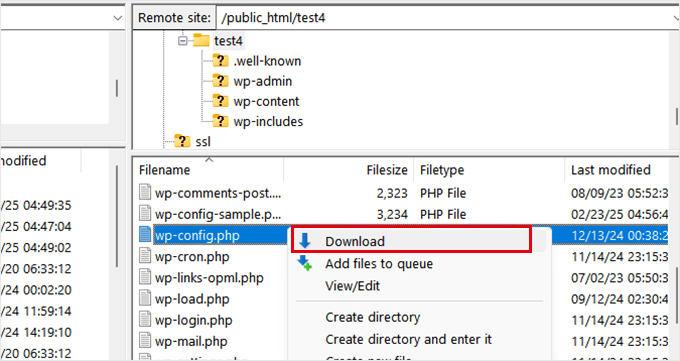Click PHP File type of wp-config-sample
Image resolution: width=680 pixels, height=361 pixels.
[443, 214]
